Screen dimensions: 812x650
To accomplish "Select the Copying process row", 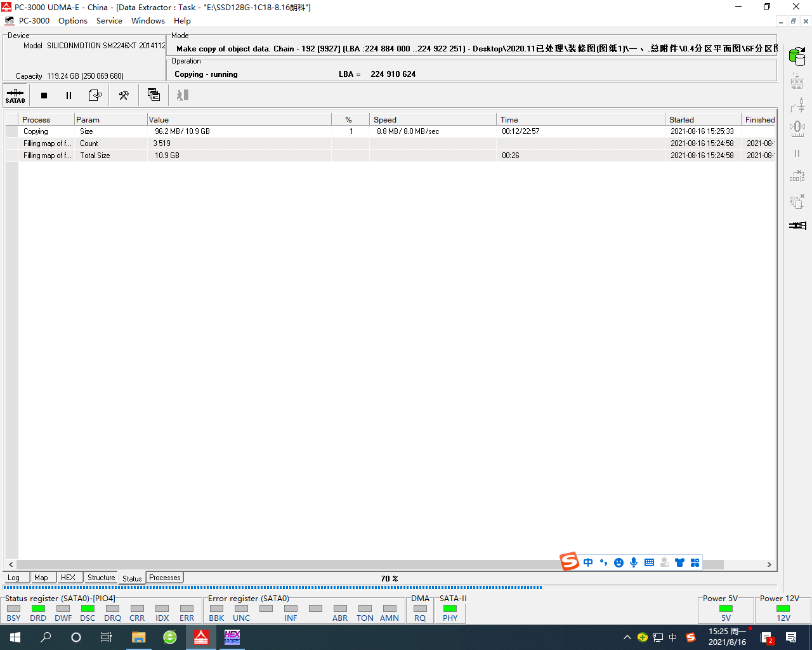I will pos(390,131).
